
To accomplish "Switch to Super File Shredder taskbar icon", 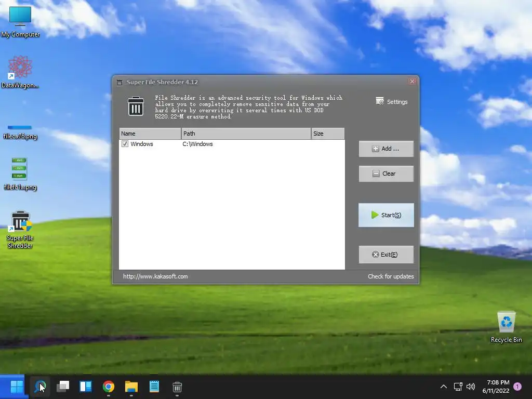I will click(x=177, y=387).
